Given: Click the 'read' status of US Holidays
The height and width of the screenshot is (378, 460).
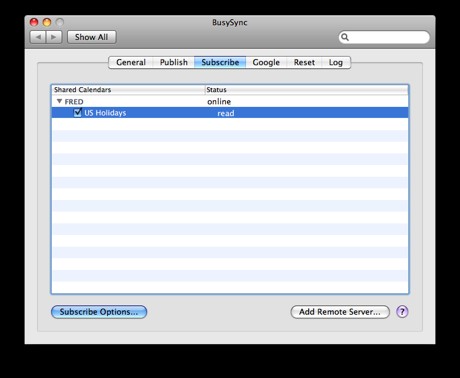Looking at the screenshot, I should 226,113.
